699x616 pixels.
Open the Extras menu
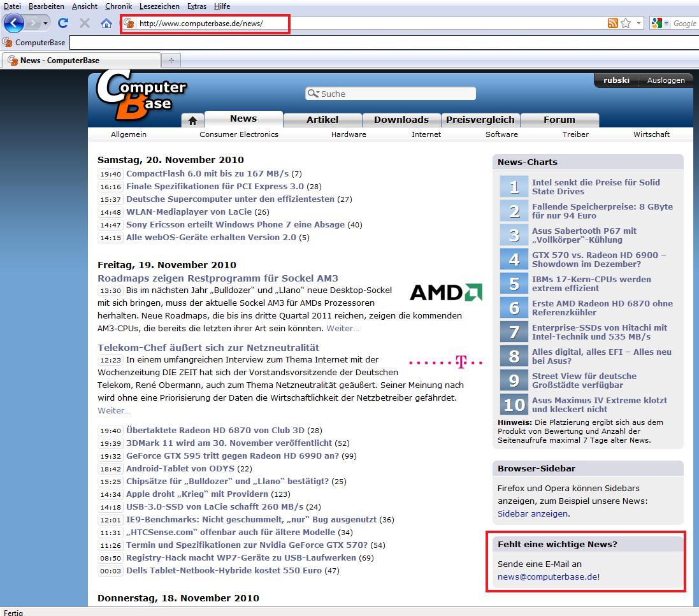[197, 6]
